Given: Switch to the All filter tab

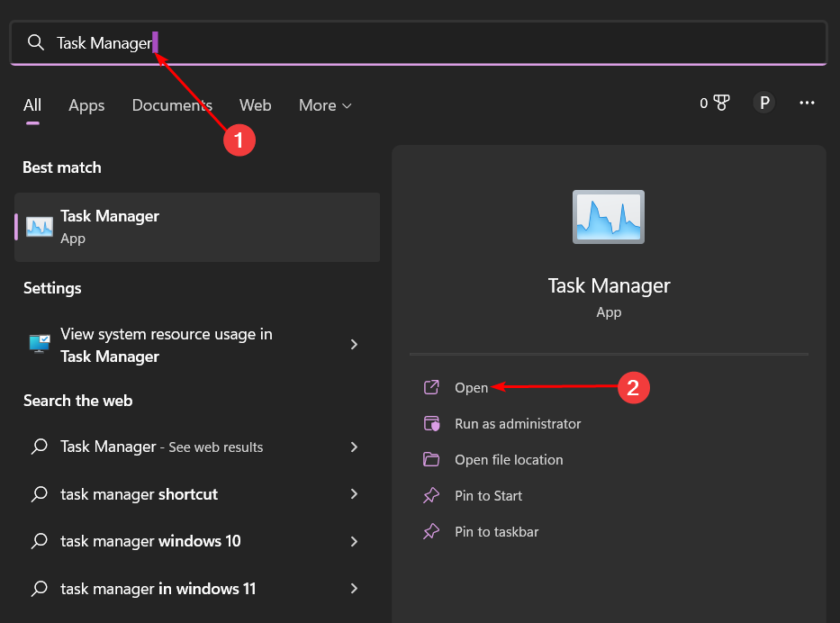Looking at the screenshot, I should point(32,105).
